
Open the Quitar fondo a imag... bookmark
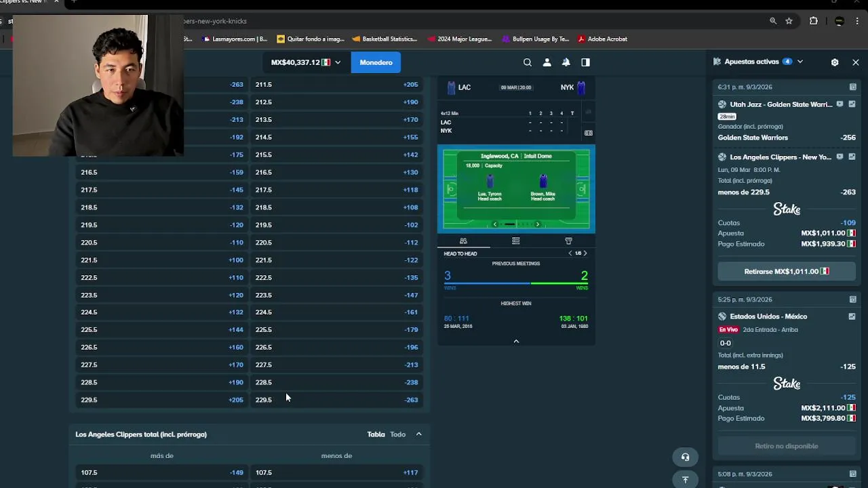pos(311,39)
